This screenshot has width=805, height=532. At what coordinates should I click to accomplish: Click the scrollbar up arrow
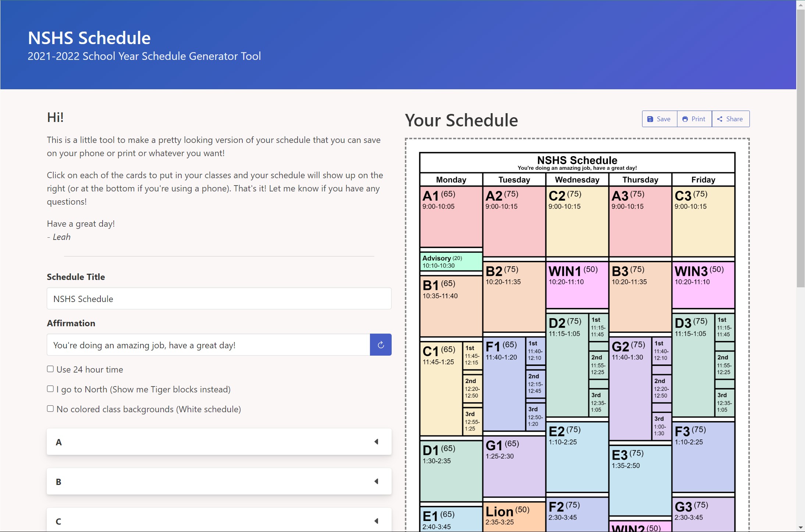(801, 4)
